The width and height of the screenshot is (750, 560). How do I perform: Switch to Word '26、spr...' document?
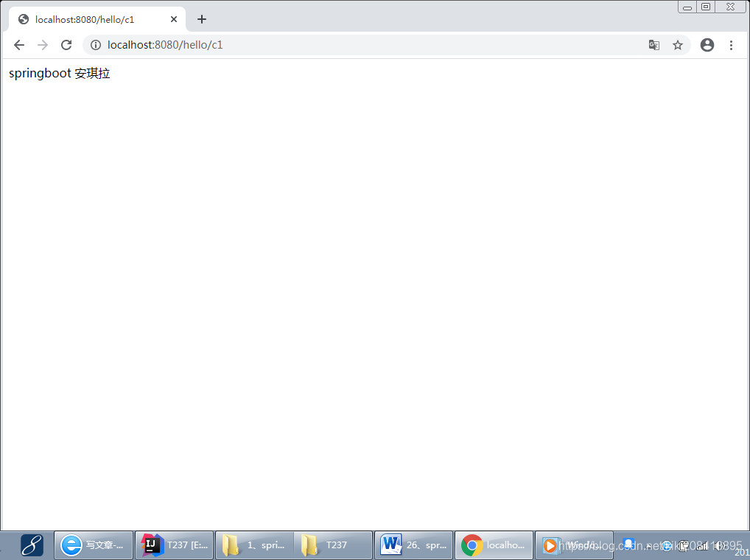414,545
